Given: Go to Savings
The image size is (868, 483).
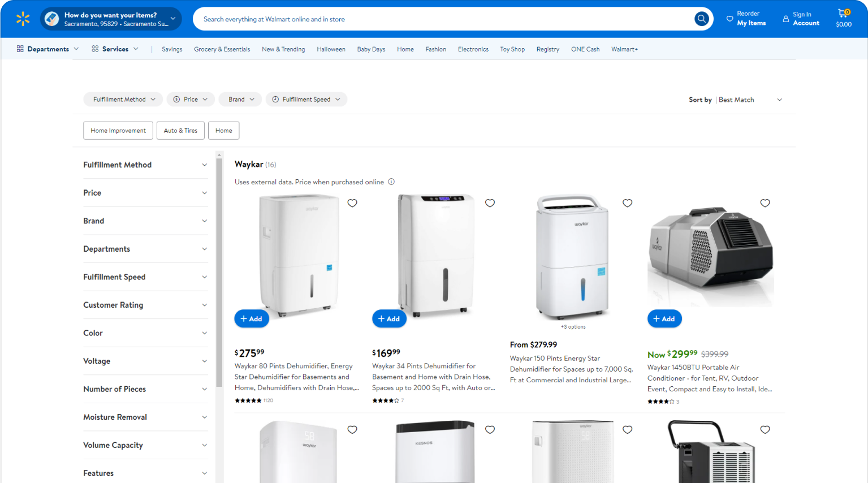Looking at the screenshot, I should (x=172, y=49).
